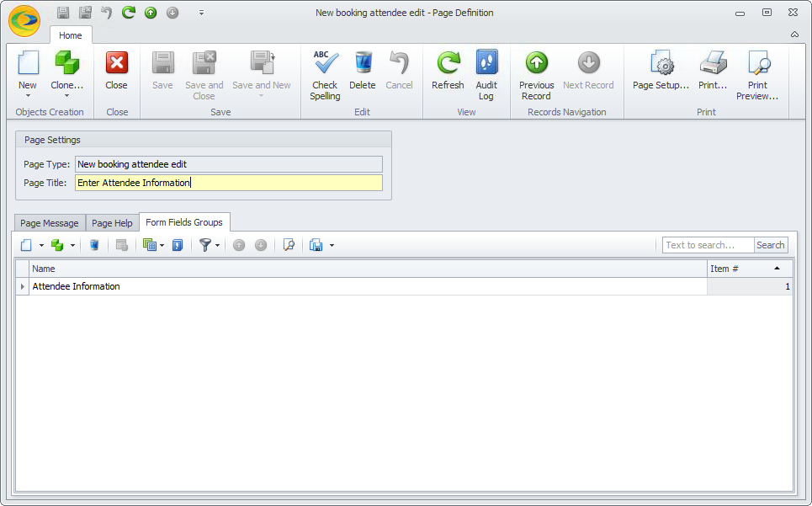Switch to the Page Help tab

coord(113,223)
